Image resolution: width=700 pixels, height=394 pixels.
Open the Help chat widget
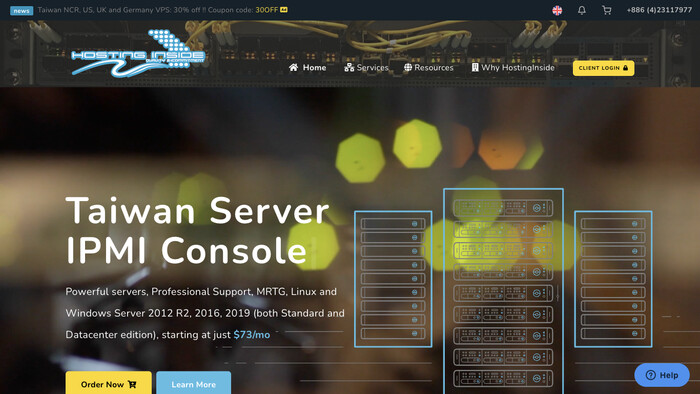click(662, 375)
